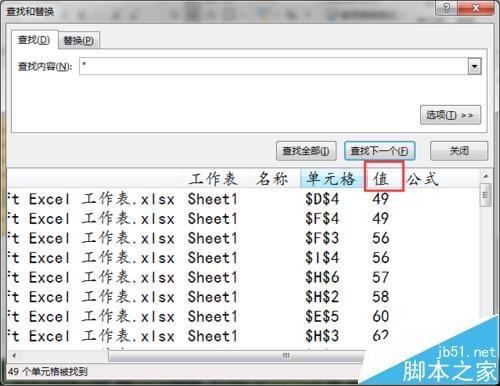Select result cell $H$6

322,277
